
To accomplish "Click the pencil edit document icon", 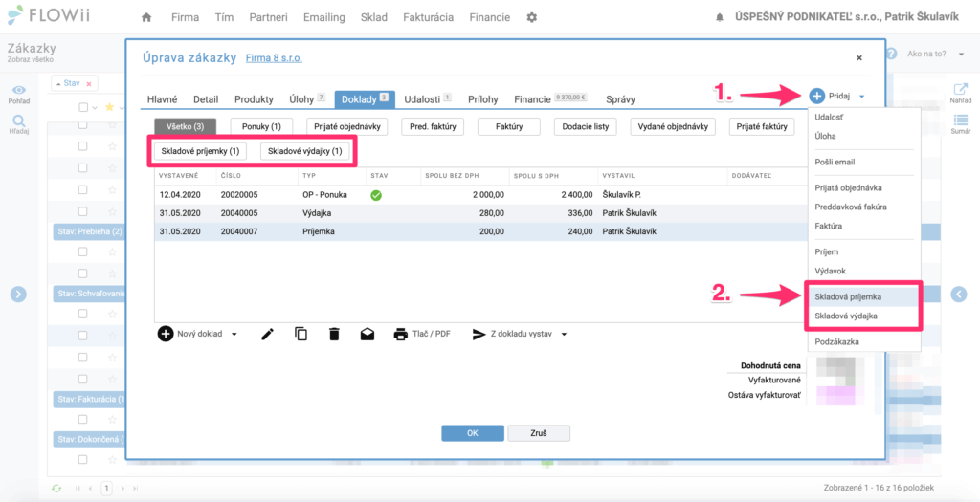I will click(x=268, y=334).
